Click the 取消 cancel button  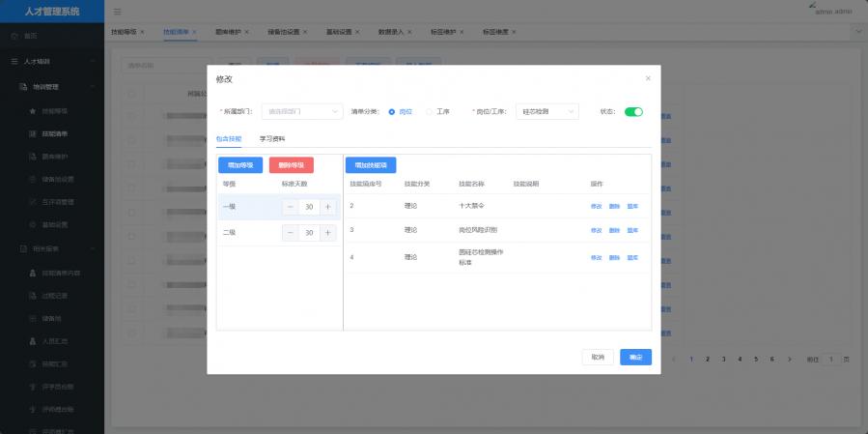click(598, 358)
